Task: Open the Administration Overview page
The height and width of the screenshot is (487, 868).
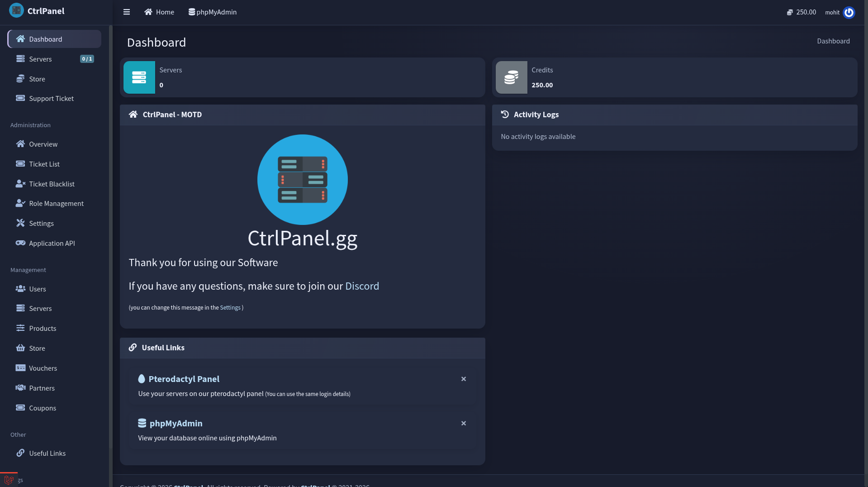Action: pyautogui.click(x=54, y=144)
